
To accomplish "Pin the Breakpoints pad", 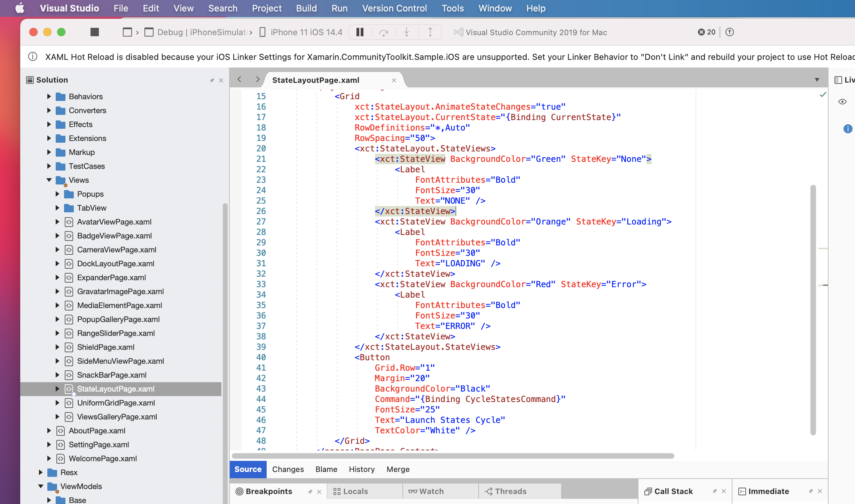I will (x=310, y=491).
